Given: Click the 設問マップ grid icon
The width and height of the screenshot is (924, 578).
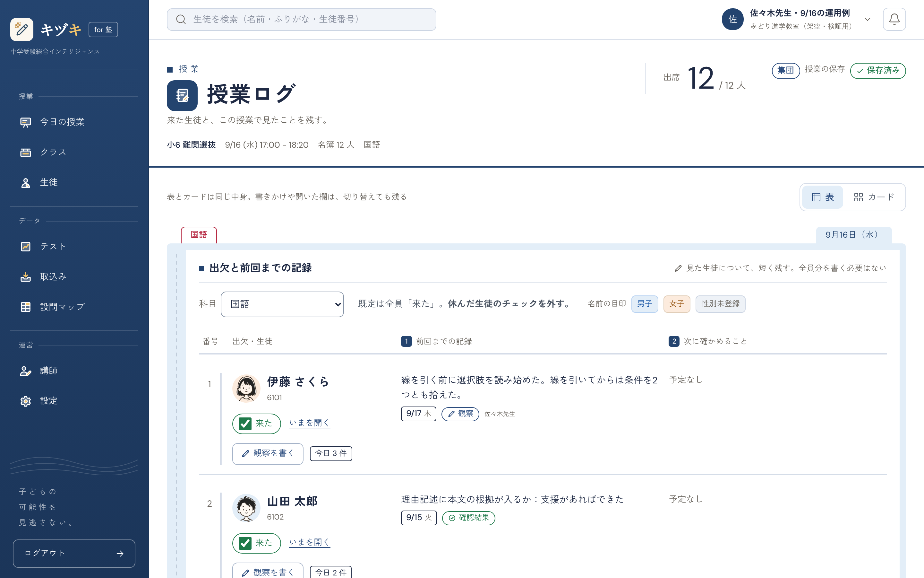Looking at the screenshot, I should [x=26, y=307].
